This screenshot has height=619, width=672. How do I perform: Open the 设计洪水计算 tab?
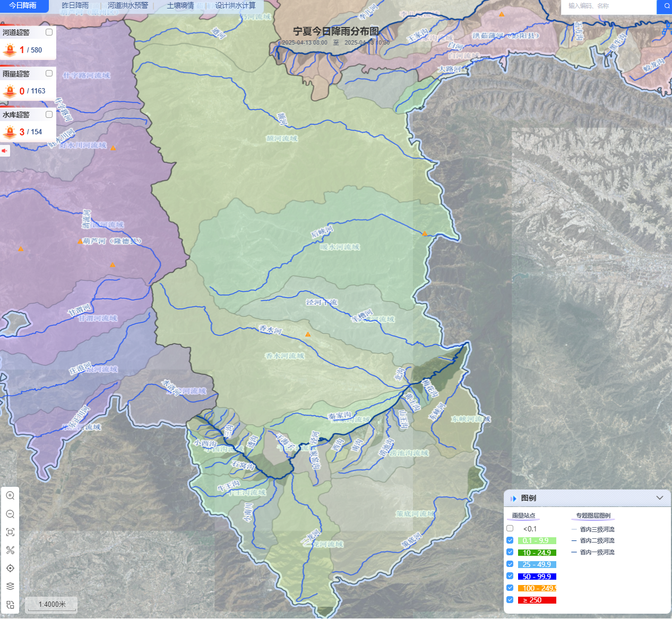click(x=235, y=6)
